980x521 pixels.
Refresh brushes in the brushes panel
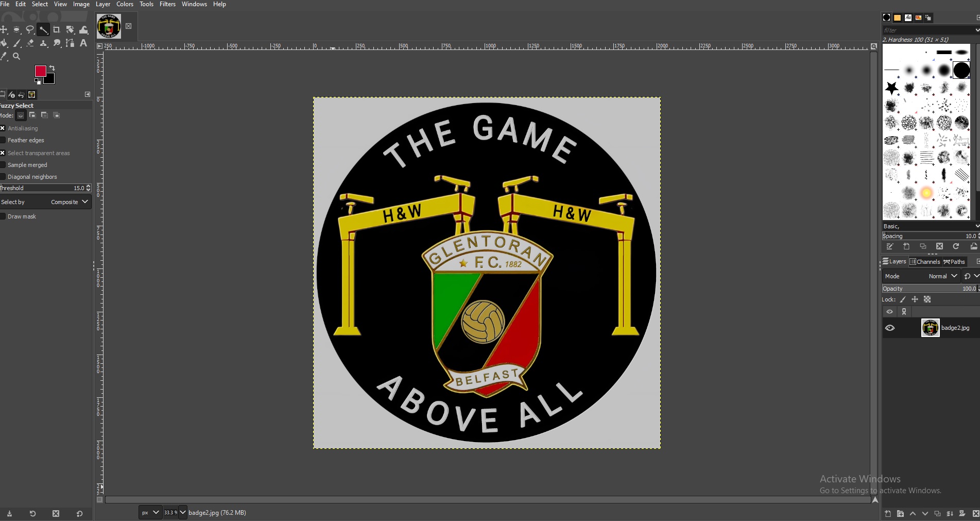pos(956,246)
